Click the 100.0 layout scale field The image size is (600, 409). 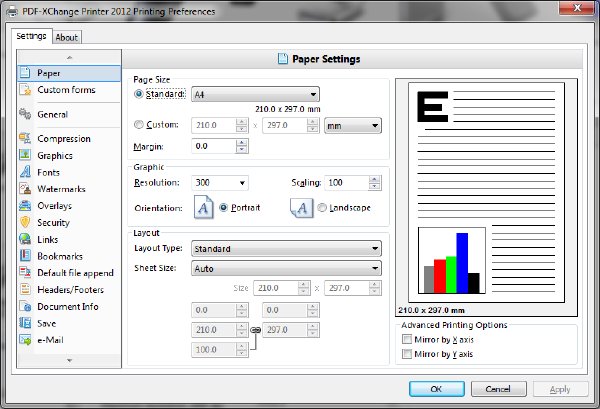[x=214, y=350]
